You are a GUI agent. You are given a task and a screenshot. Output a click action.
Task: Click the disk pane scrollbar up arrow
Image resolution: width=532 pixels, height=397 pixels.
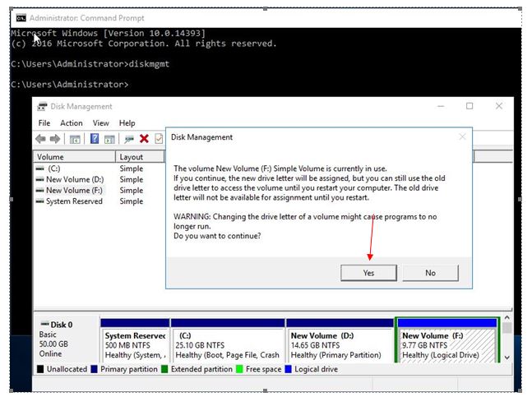507,318
